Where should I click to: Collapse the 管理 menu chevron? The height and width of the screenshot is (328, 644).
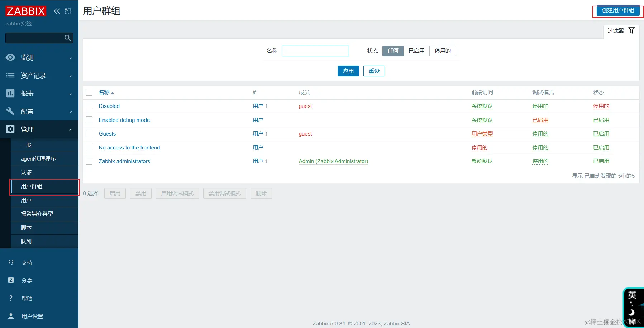pos(71,130)
